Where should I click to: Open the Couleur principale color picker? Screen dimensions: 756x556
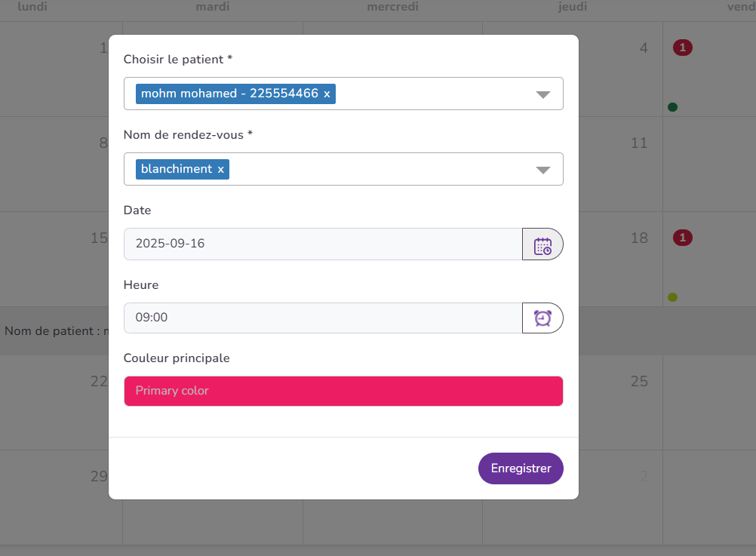tap(343, 391)
